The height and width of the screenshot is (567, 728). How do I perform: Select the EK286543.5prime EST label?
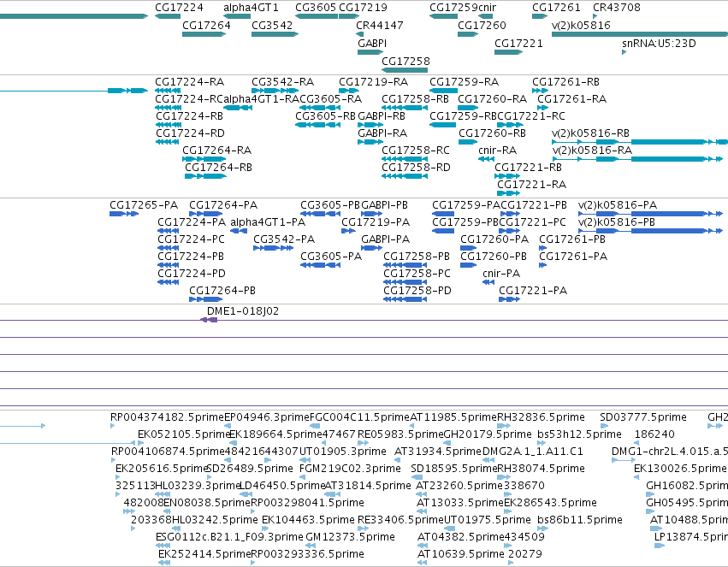coord(550,503)
